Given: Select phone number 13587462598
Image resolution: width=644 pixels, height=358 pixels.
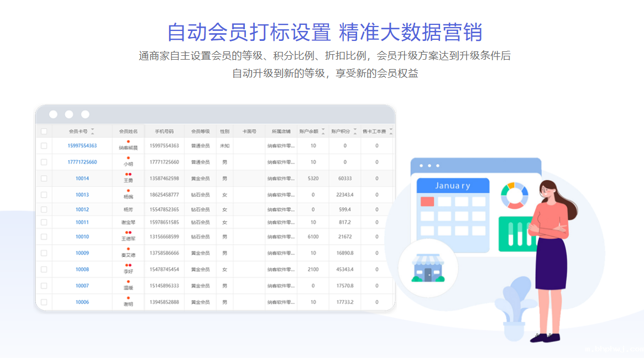Looking at the screenshot, I should [164, 178].
